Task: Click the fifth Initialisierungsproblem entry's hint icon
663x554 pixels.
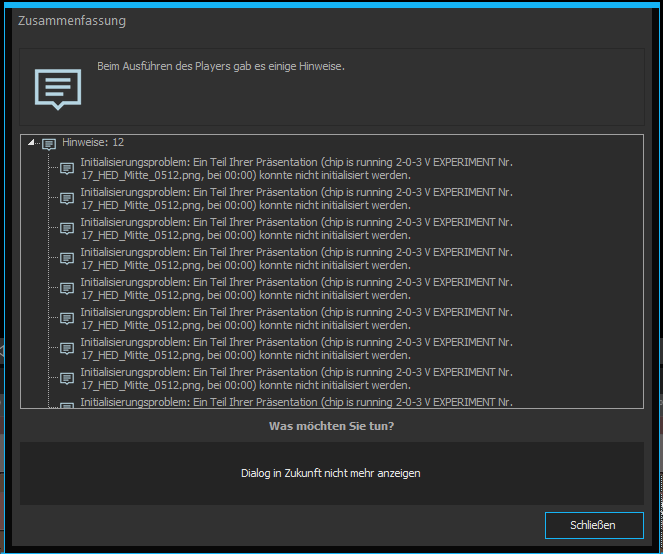Action: point(67,289)
